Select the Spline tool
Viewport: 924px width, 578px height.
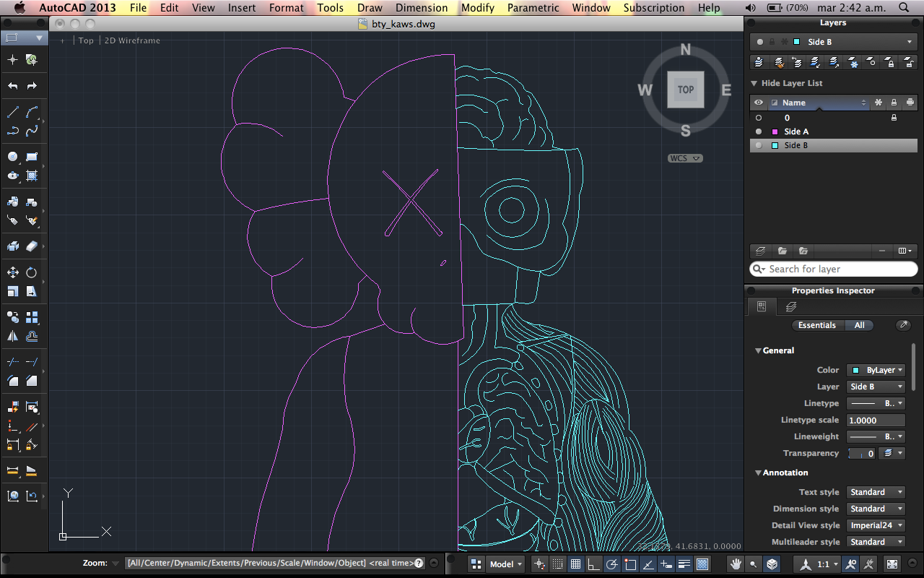[32, 131]
